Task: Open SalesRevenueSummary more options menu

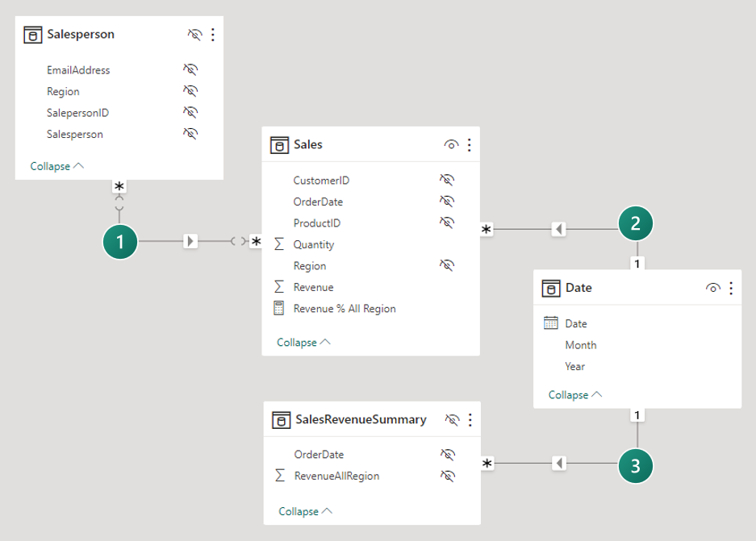Action: [x=470, y=420]
